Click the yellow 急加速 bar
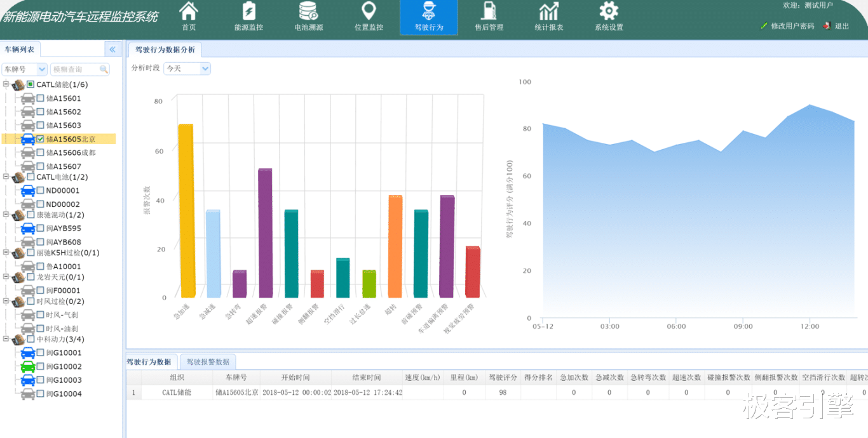Viewport: 868px width, 438px height. click(x=186, y=211)
